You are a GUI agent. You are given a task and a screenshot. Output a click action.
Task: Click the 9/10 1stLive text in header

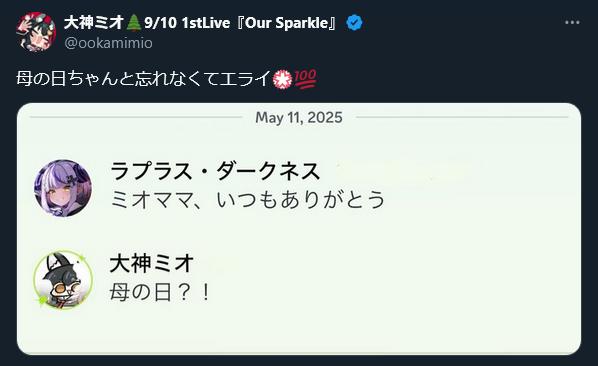click(x=187, y=23)
